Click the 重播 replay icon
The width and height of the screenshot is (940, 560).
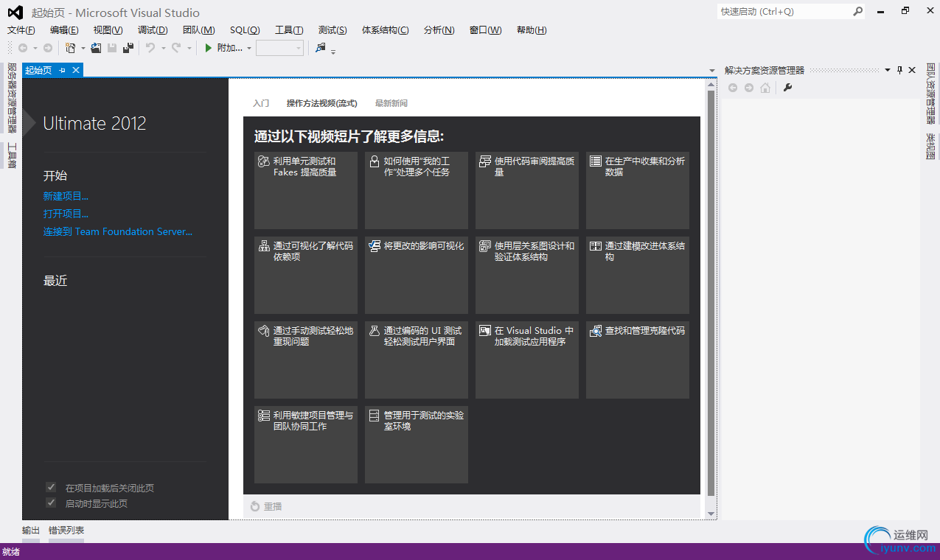tap(255, 506)
